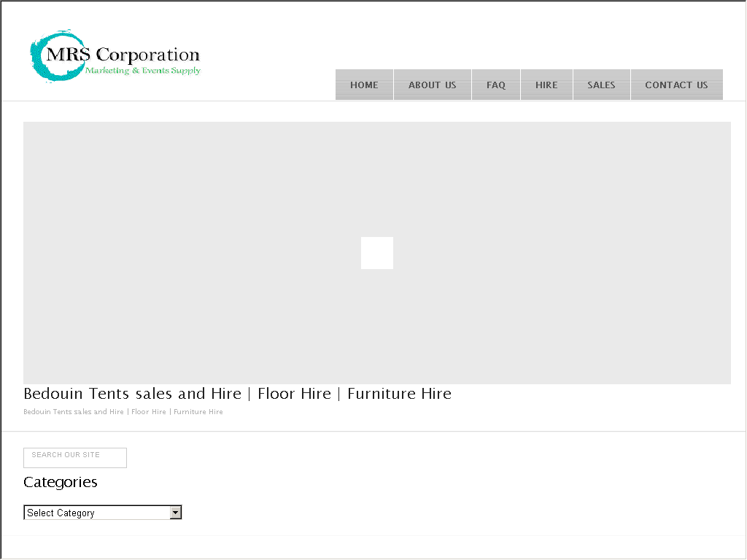Navigate to CONTACT US
This screenshot has height=560, width=747.
676,85
